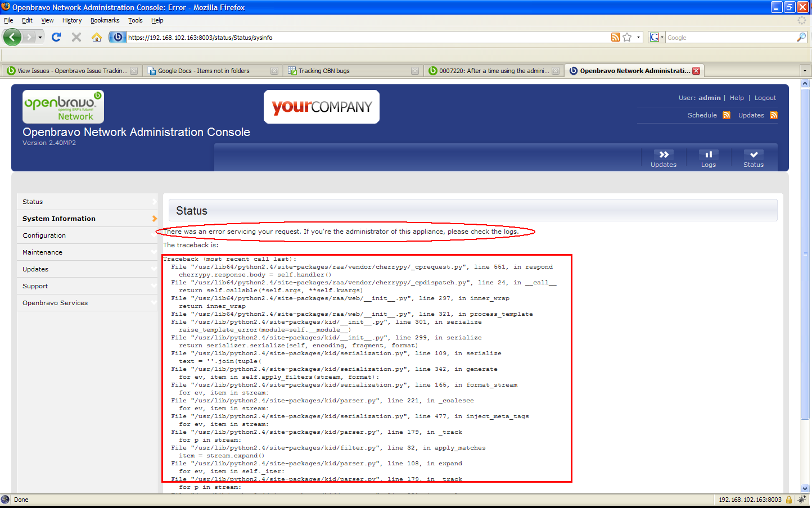Viewport: 812px width, 508px height.
Task: Open the Tools menu
Action: click(136, 20)
